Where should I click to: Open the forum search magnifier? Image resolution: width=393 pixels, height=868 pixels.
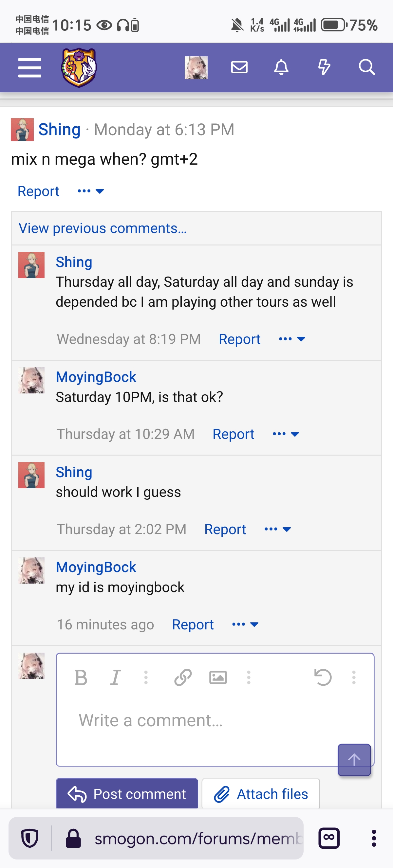(x=367, y=67)
